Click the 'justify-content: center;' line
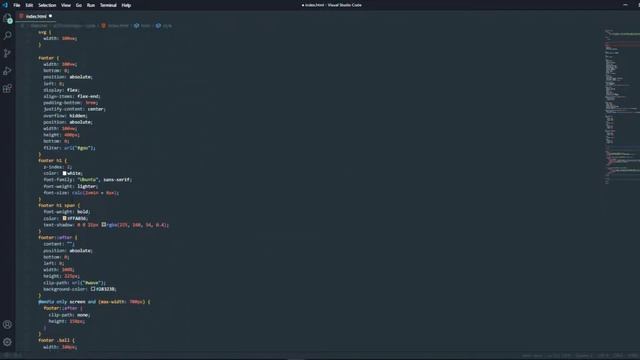This screenshot has width=640, height=360. pyautogui.click(x=74, y=109)
